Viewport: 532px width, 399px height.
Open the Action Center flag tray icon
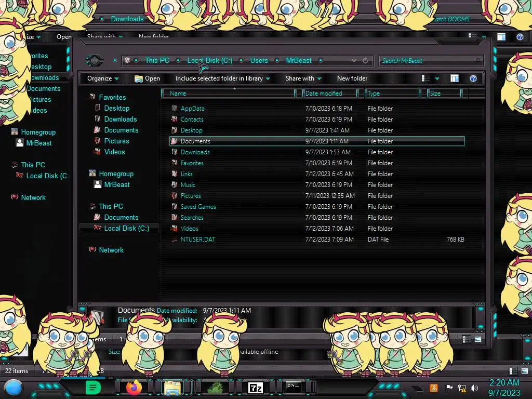[449, 388]
